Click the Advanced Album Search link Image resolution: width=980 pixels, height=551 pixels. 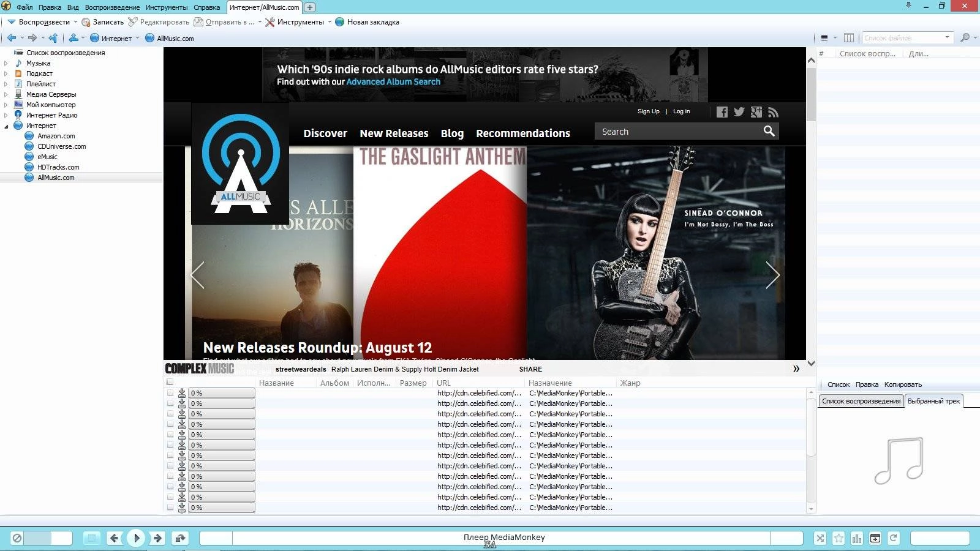pos(393,82)
